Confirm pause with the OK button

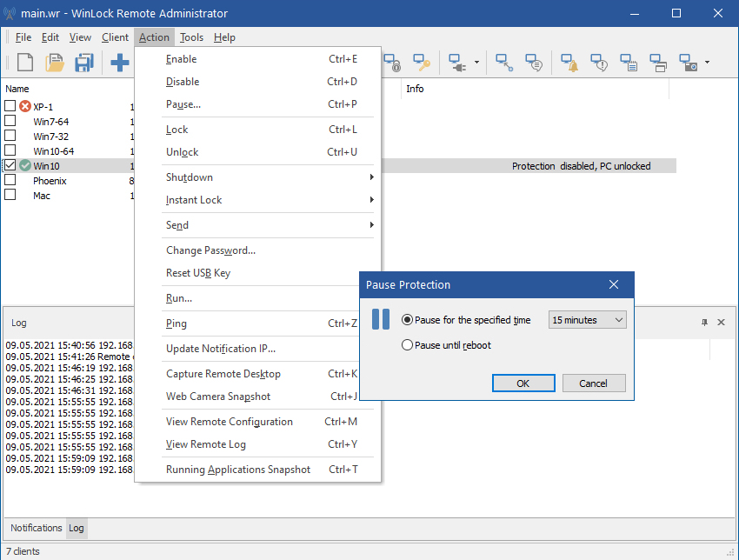[523, 383]
